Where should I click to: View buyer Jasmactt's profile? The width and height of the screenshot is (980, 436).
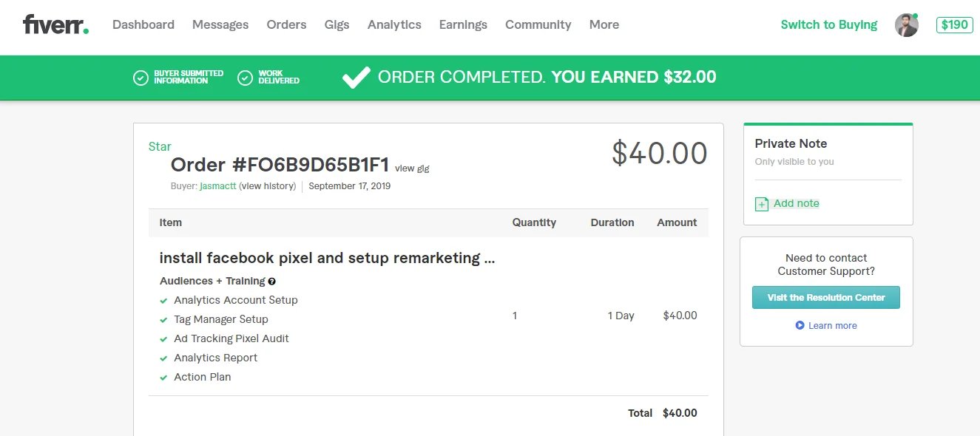(x=218, y=186)
